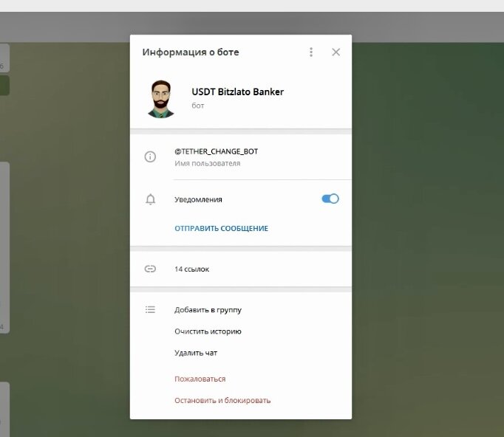Click the Уведомления label
The image size is (504, 437).
pyautogui.click(x=198, y=199)
